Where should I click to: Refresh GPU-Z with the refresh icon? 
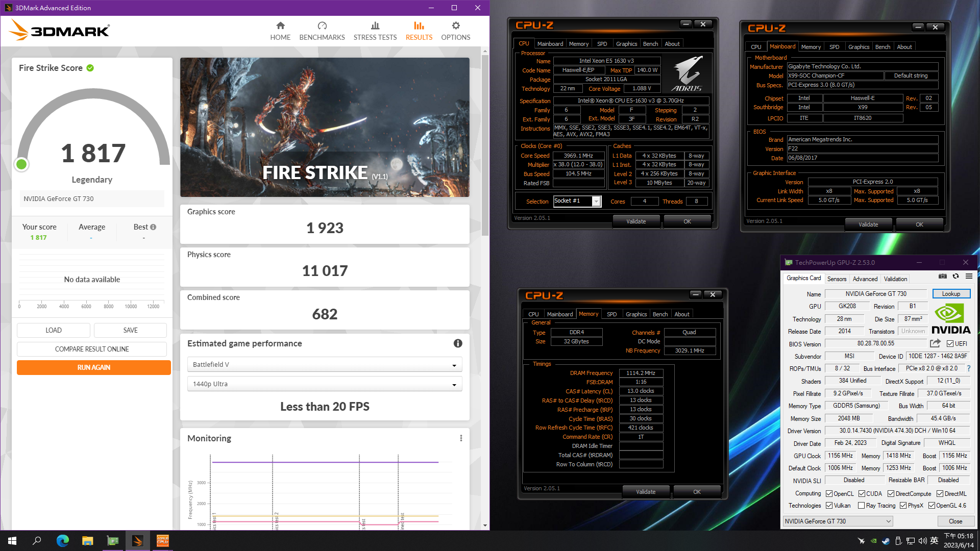coord(956,276)
